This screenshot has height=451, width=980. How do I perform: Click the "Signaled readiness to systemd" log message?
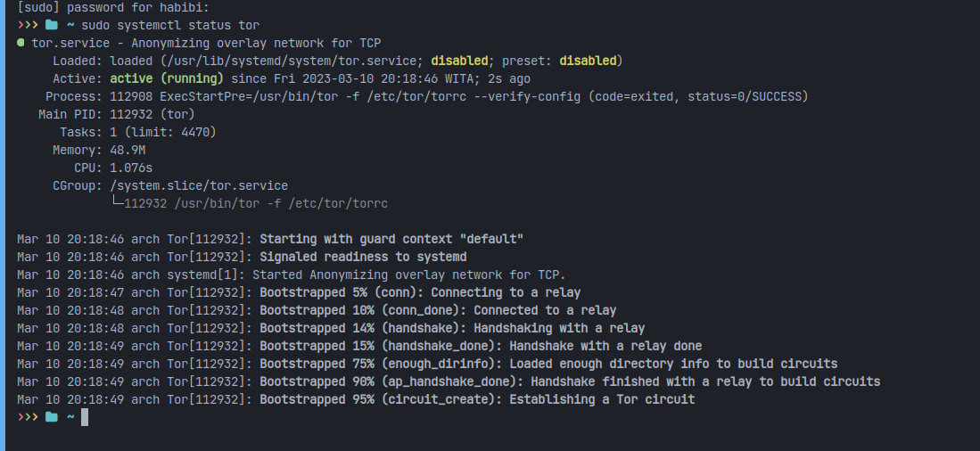[363, 257]
